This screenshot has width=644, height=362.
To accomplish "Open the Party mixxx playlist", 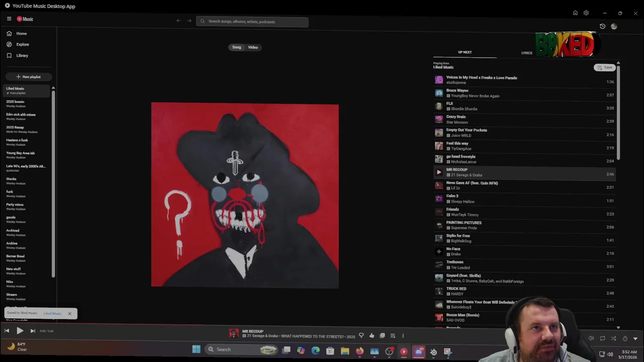I will (x=27, y=207).
